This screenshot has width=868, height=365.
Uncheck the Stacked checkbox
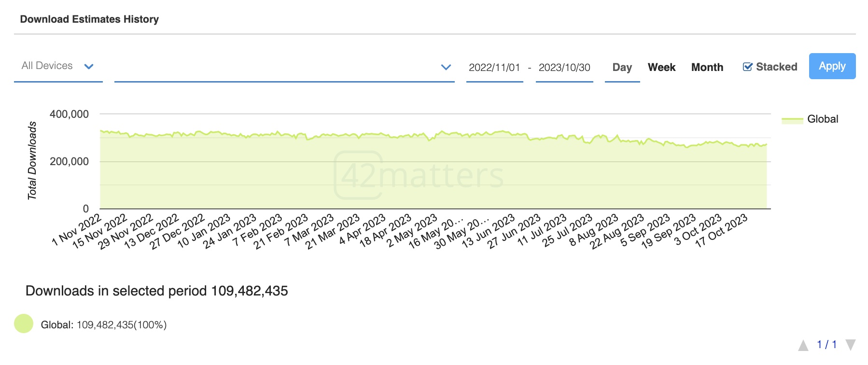click(747, 67)
